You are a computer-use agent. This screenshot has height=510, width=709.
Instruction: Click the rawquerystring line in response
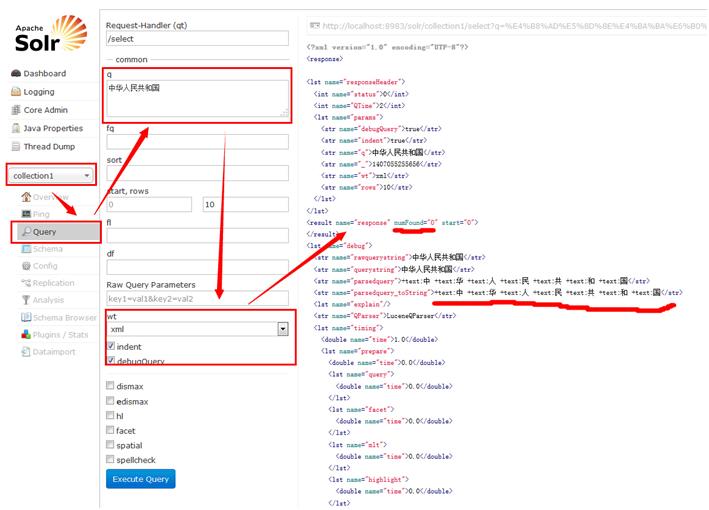[x=399, y=257]
